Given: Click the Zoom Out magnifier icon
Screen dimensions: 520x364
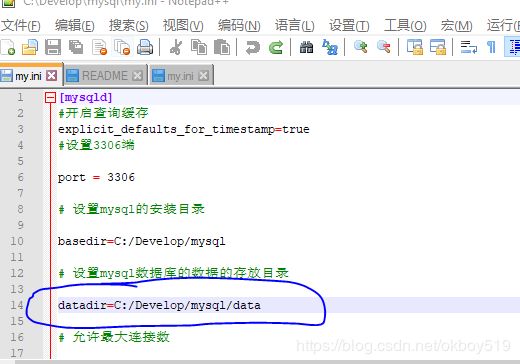Looking at the screenshot, I should click(384, 47).
